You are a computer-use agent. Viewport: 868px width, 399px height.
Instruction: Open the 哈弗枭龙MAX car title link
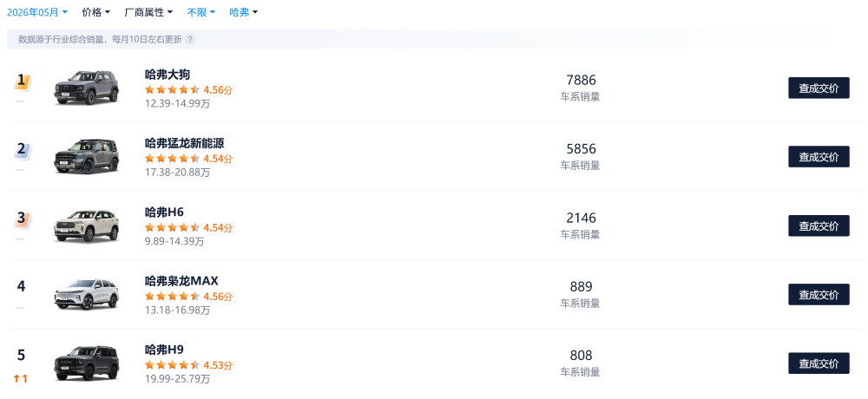(x=181, y=281)
